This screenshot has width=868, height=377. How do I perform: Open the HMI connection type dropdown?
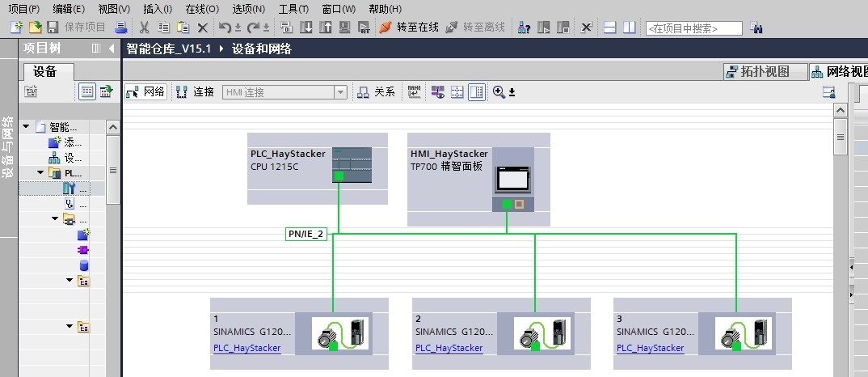point(340,92)
